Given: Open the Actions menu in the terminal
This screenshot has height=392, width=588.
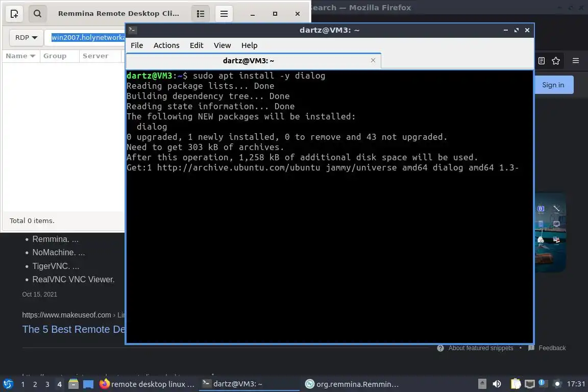Looking at the screenshot, I should [166, 45].
